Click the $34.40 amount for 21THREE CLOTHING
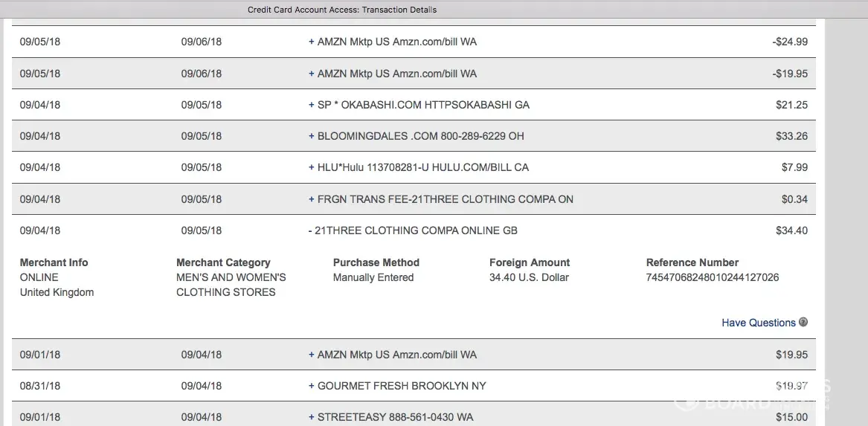Screen dimensions: 868x426 [791, 231]
